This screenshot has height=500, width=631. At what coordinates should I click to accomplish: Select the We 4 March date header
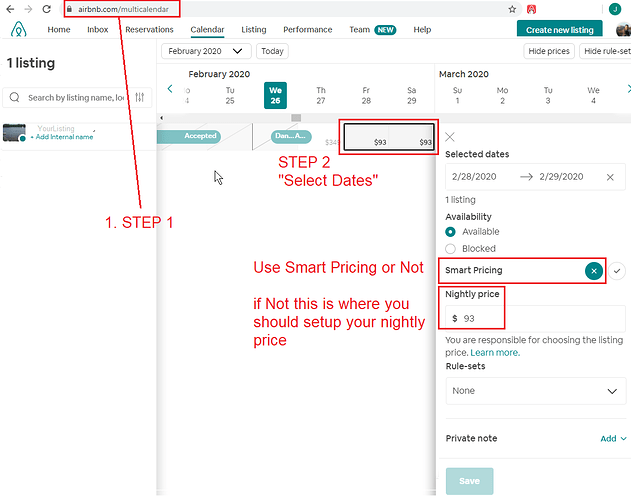click(x=593, y=95)
